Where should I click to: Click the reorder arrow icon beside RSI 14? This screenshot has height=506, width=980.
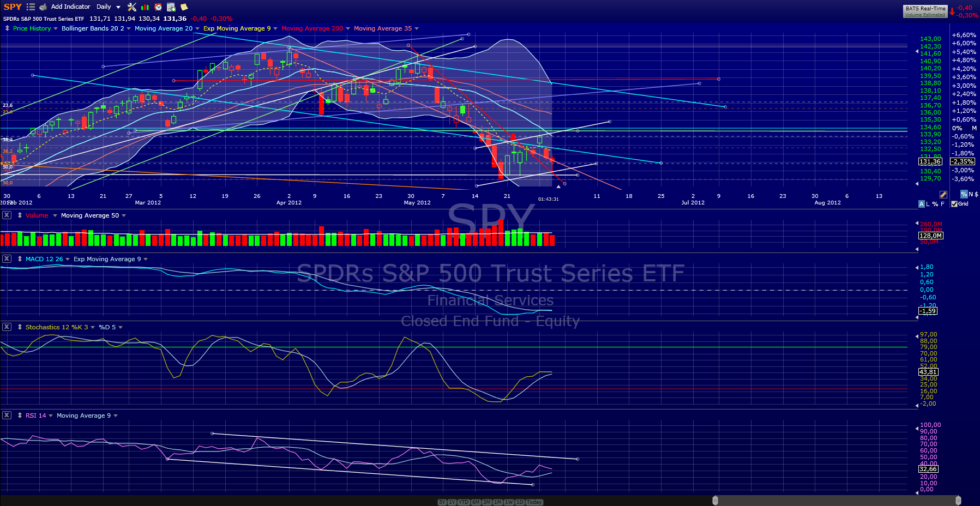[x=20, y=415]
